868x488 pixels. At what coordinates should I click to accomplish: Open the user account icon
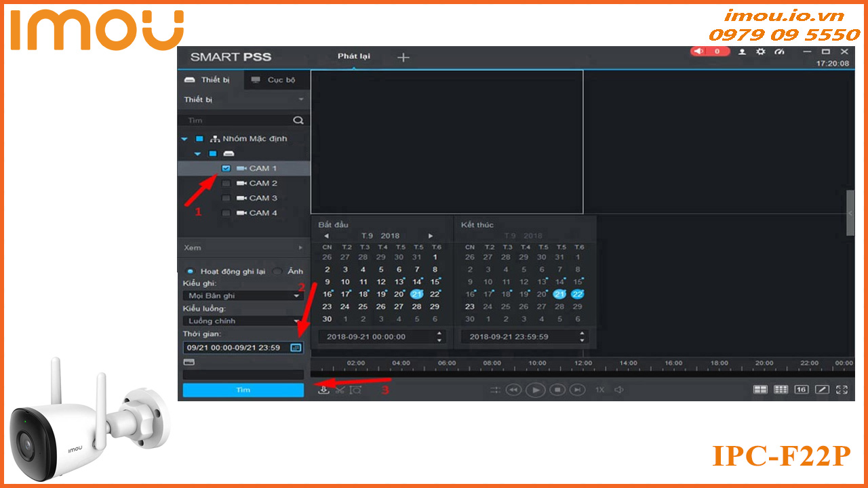tap(742, 52)
